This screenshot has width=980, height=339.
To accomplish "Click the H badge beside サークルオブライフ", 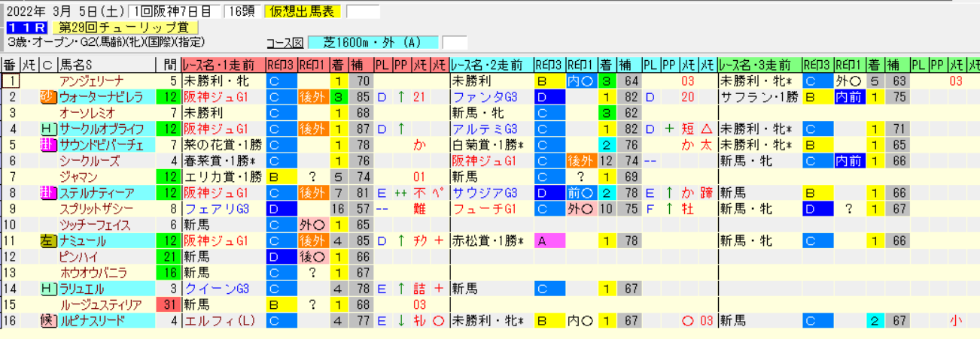I will point(47,129).
